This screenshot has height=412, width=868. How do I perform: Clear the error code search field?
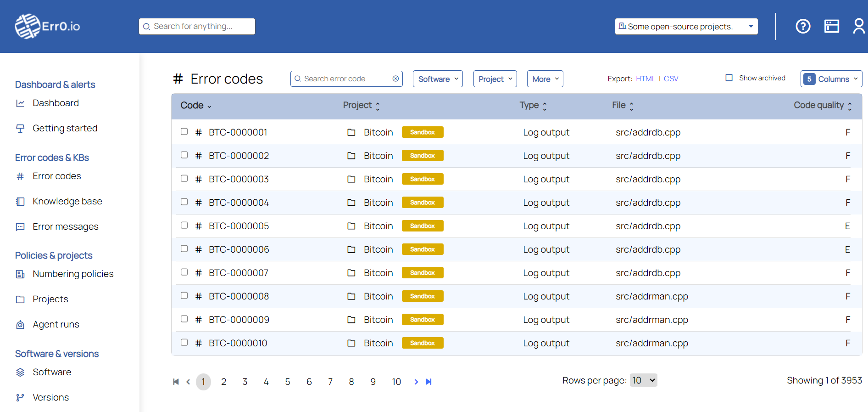395,79
